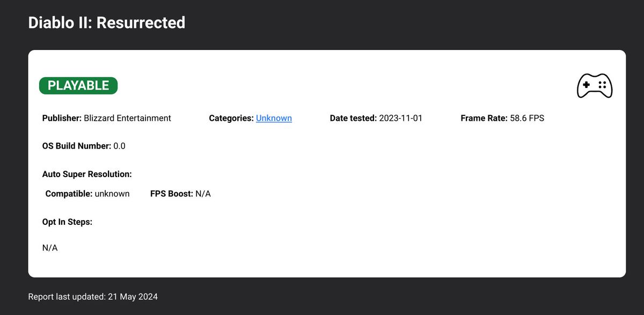Click the Publisher Blizzard Entertainment text

pos(107,118)
